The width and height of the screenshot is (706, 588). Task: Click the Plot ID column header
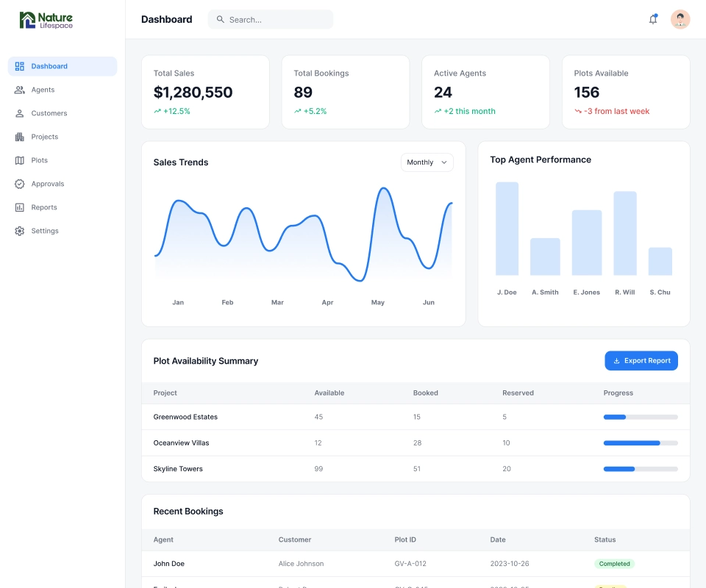pyautogui.click(x=405, y=540)
